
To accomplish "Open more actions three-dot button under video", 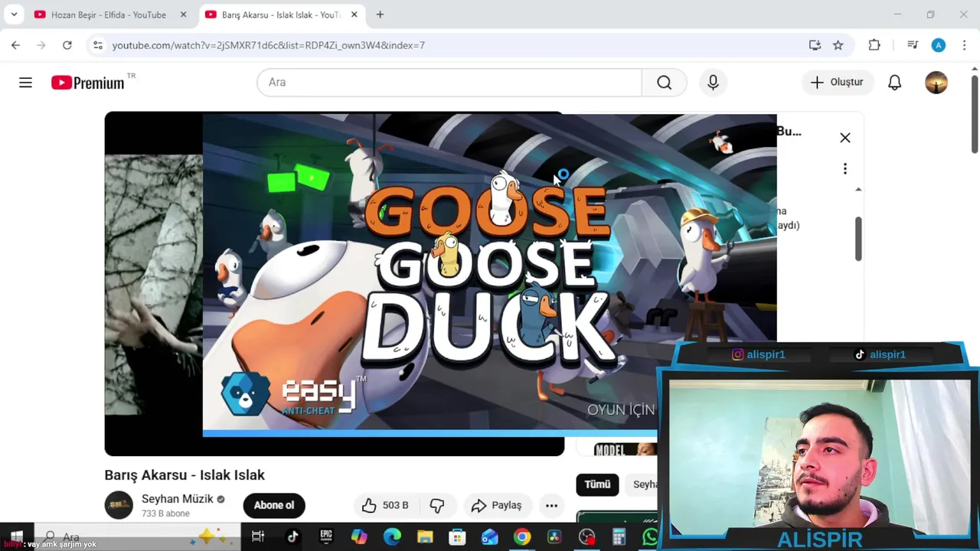I will tap(551, 505).
